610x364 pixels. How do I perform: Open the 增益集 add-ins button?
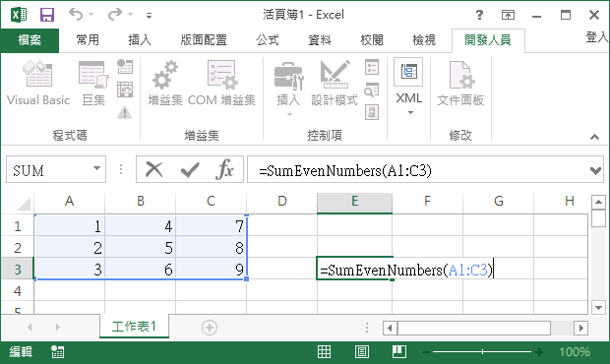[165, 83]
